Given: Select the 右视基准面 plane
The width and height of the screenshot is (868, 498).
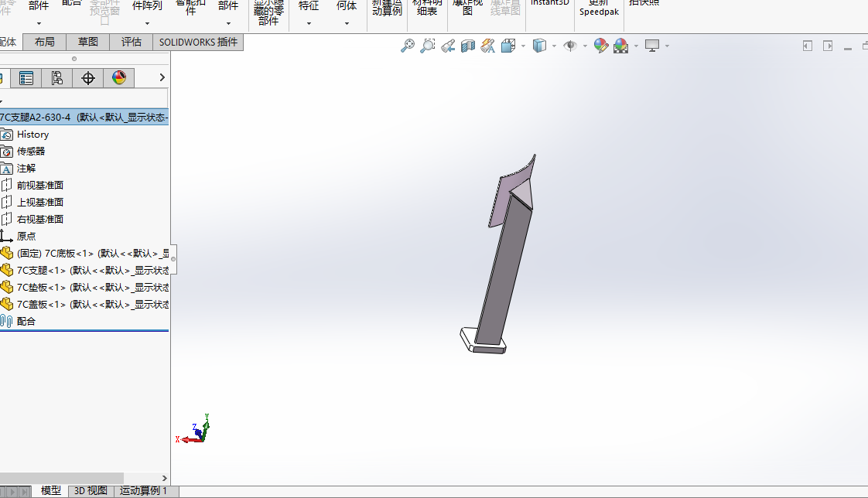Looking at the screenshot, I should (x=40, y=219).
